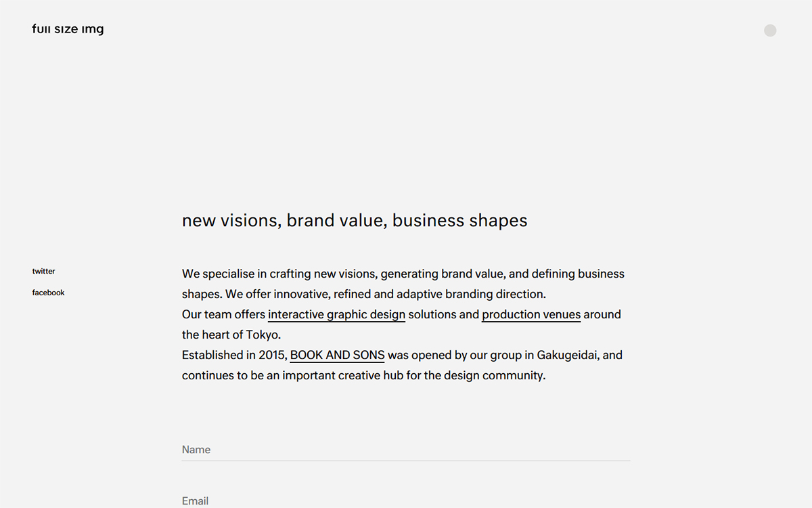This screenshot has width=812, height=508.
Task: Open the gray circle menu button
Action: 770,30
